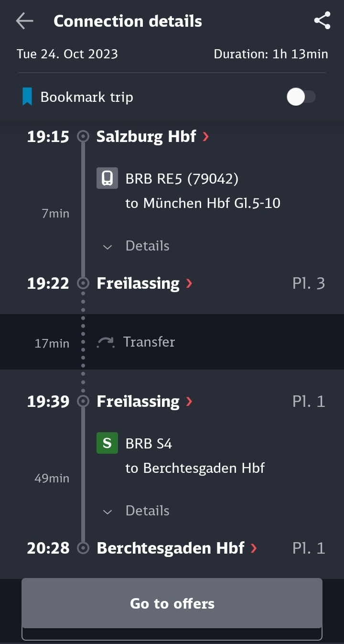Expand Details under BRB S4
This screenshot has height=644, width=344.
coord(137,511)
